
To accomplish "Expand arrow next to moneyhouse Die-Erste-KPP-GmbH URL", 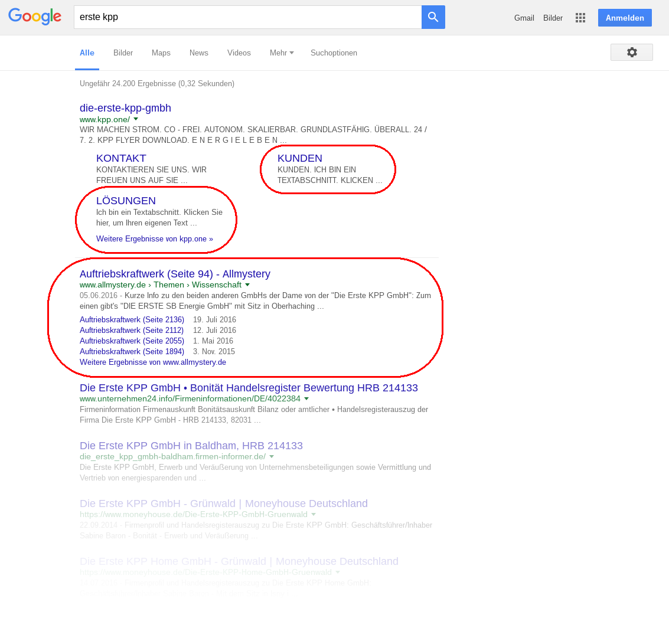I will pyautogui.click(x=314, y=514).
